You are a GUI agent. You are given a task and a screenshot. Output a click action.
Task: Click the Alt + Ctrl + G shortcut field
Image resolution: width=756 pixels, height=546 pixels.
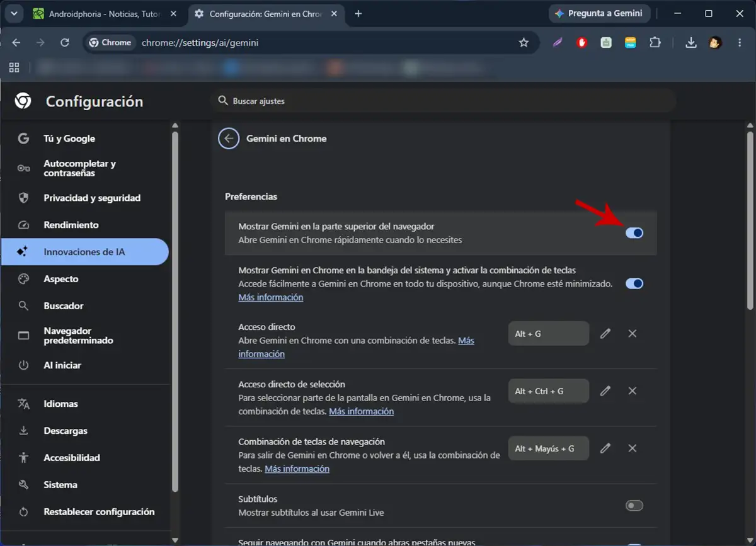[549, 391]
